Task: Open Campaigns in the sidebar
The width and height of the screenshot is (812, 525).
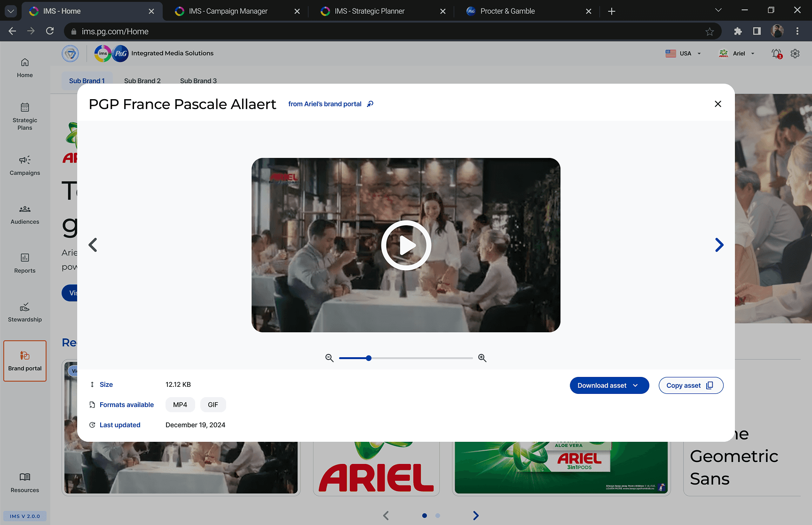Action: [x=25, y=166]
